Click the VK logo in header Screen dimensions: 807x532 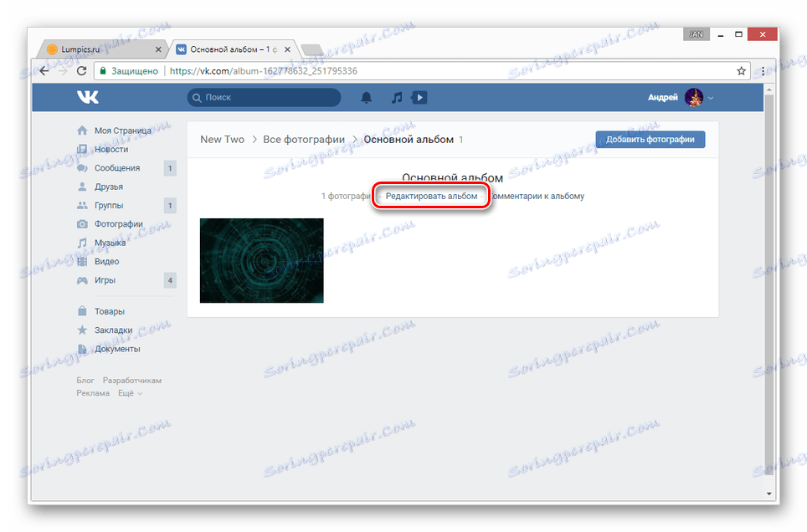click(x=88, y=97)
